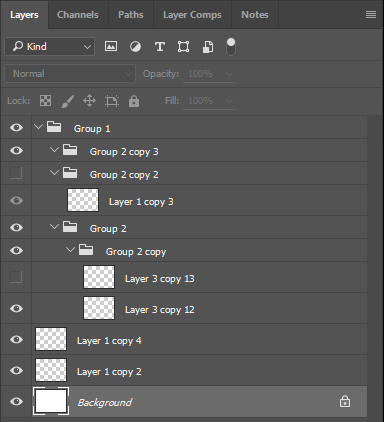
Task: Click the lock all padlock icon
Action: 134,101
